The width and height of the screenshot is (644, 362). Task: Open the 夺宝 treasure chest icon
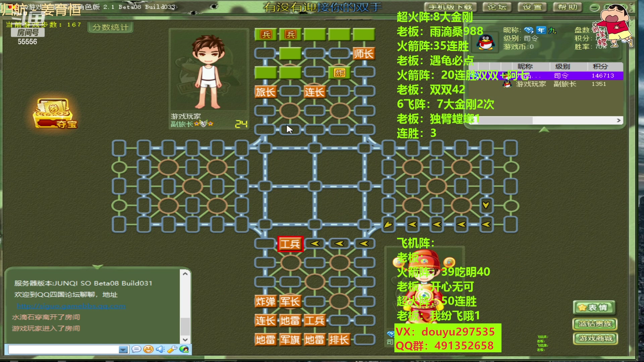pos(55,113)
